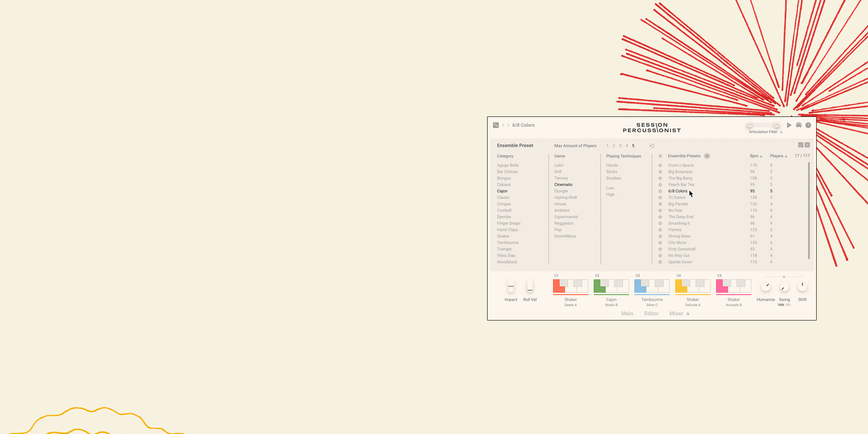Go to next preset with right chevron
The width and height of the screenshot is (868, 434).
coord(508,125)
